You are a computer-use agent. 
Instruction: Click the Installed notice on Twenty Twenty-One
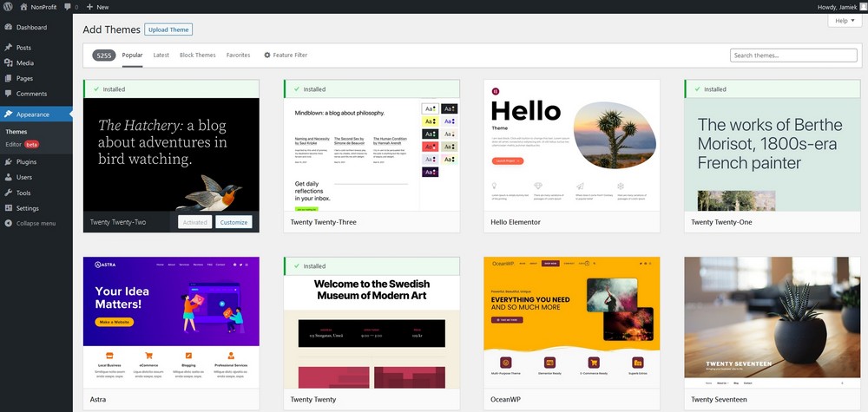pyautogui.click(x=773, y=89)
